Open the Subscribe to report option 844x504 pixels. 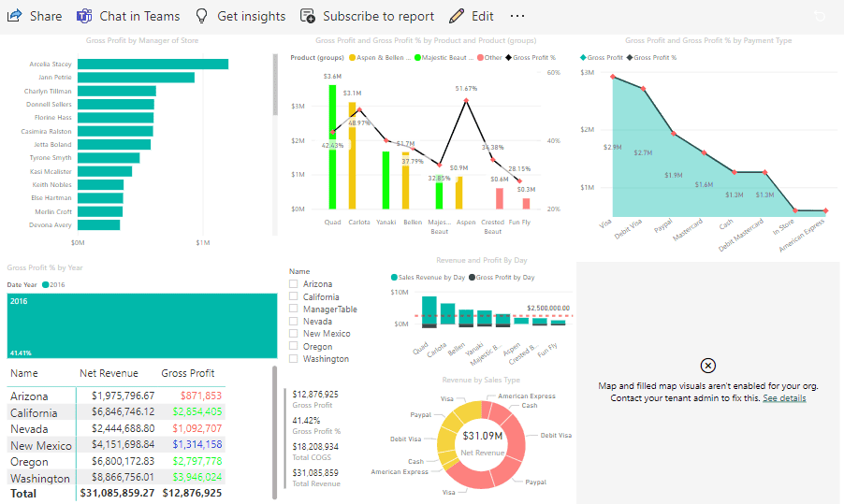pyautogui.click(x=308, y=16)
